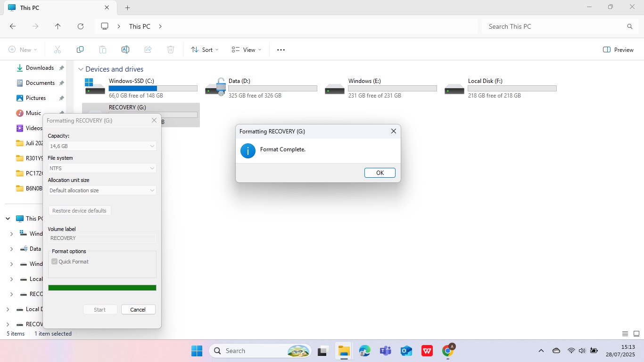This screenshot has width=644, height=362.
Task: Open the Sort menu
Action: (x=205, y=49)
